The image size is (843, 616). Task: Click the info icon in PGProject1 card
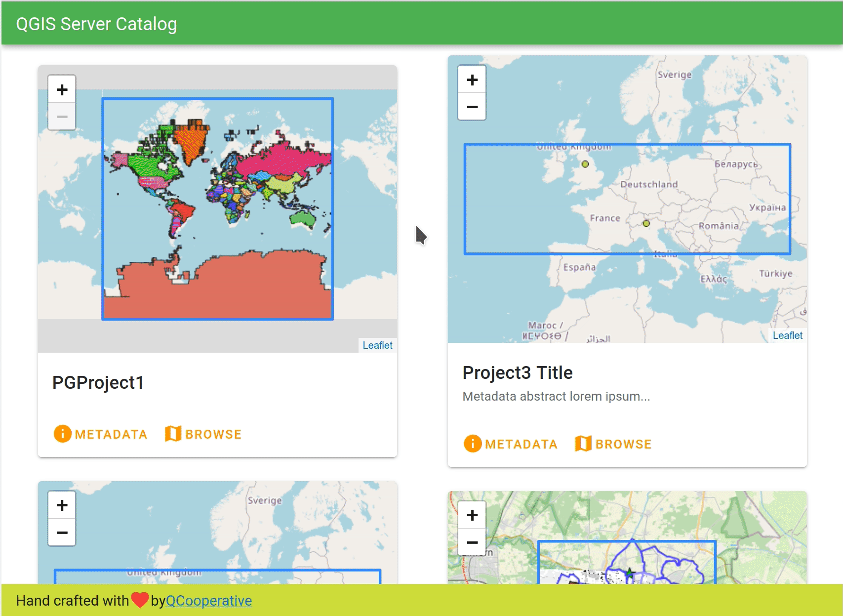pyautogui.click(x=63, y=434)
